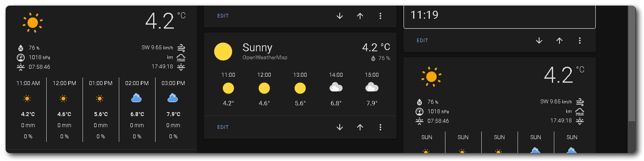Move the 11:19 clock card down
This screenshot has width=644, height=161.
coord(539,41)
